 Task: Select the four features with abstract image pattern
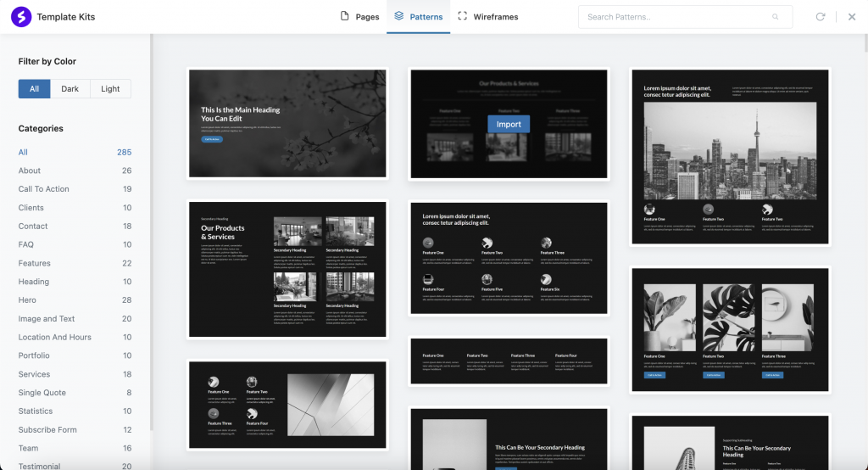coord(287,406)
